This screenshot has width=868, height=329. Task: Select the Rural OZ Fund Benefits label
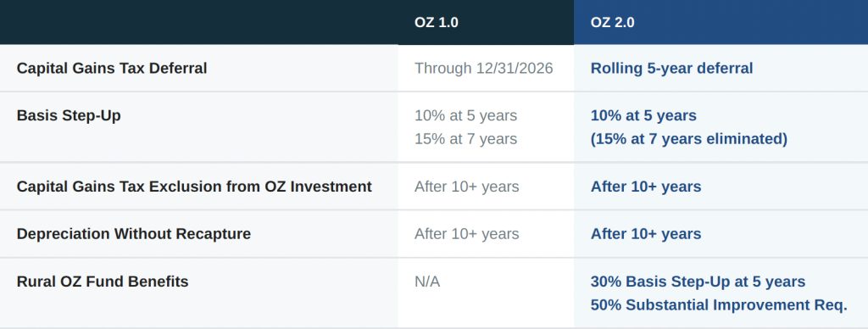tap(103, 282)
